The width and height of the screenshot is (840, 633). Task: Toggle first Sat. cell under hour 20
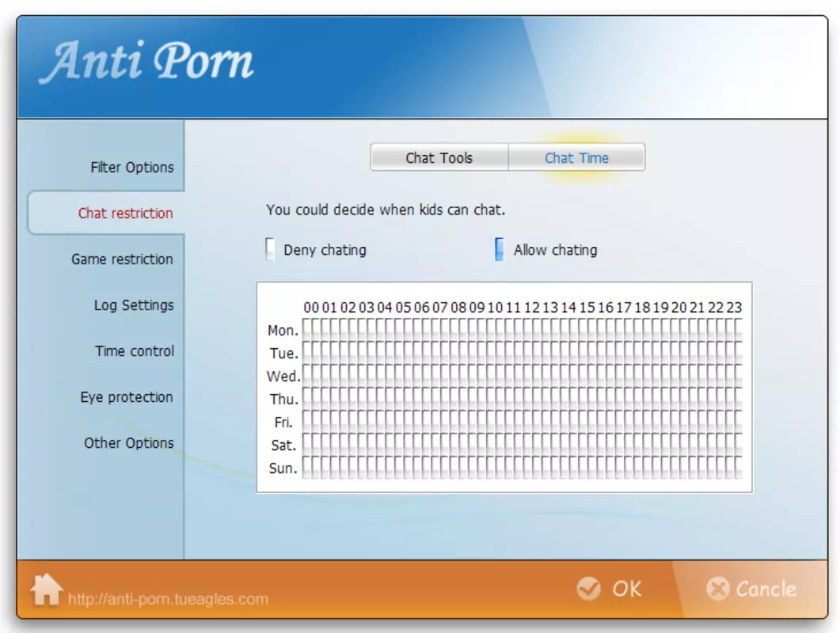click(675, 445)
